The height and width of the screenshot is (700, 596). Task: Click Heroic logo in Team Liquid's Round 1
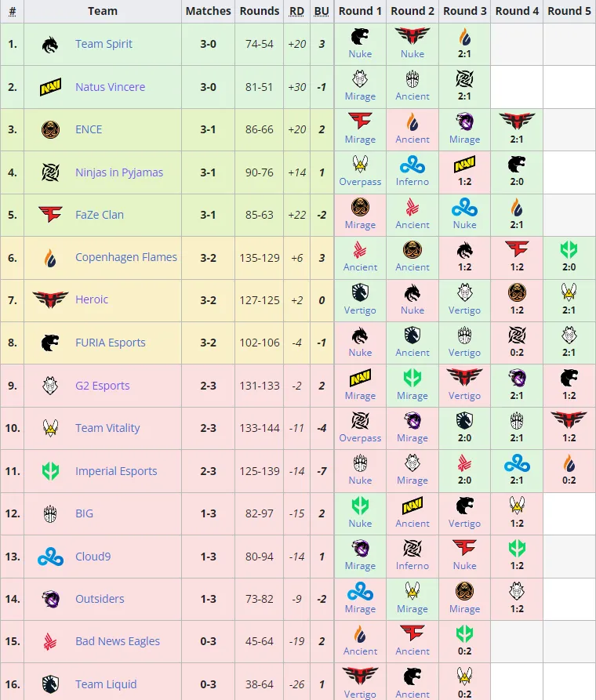click(x=360, y=676)
